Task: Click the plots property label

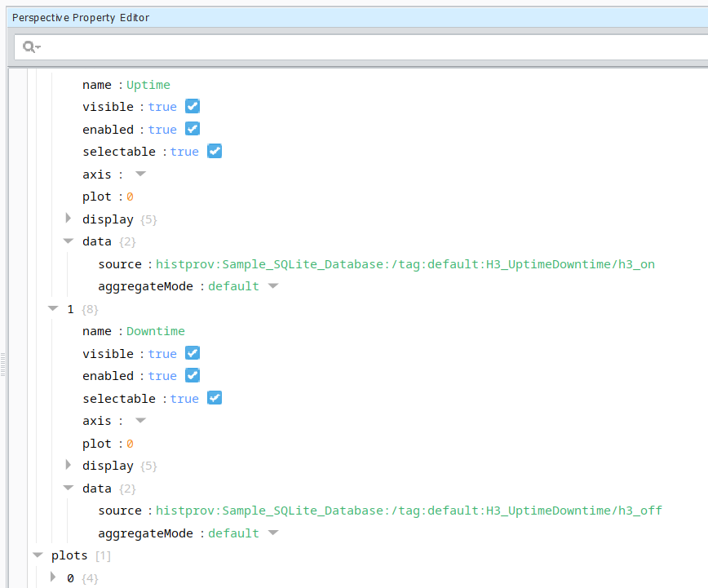Action: 69,555
